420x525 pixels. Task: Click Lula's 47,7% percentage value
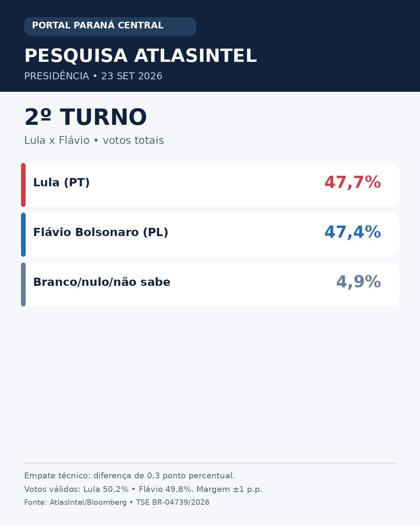tap(353, 182)
